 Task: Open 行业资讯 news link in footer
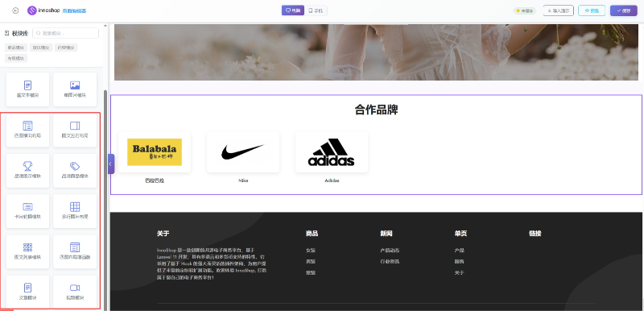[390, 261]
